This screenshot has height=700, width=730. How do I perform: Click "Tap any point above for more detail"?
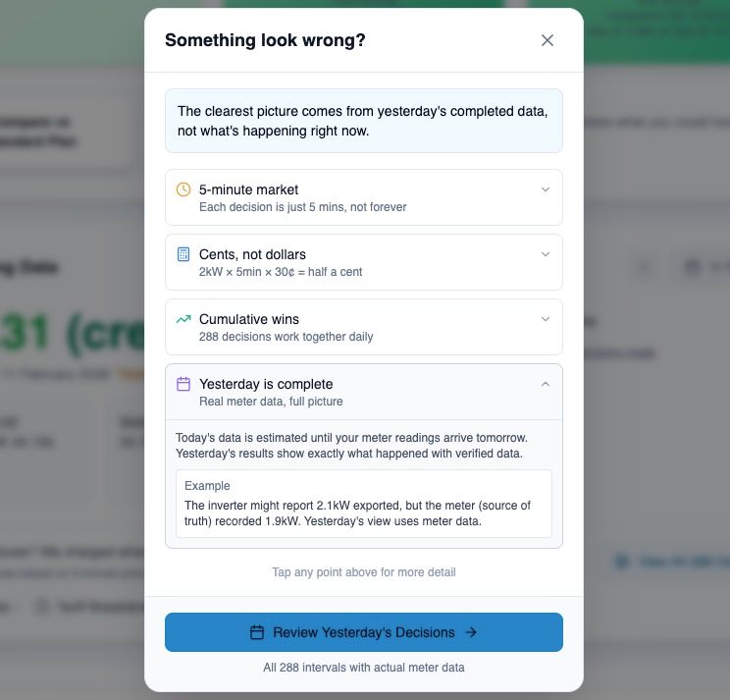364,572
